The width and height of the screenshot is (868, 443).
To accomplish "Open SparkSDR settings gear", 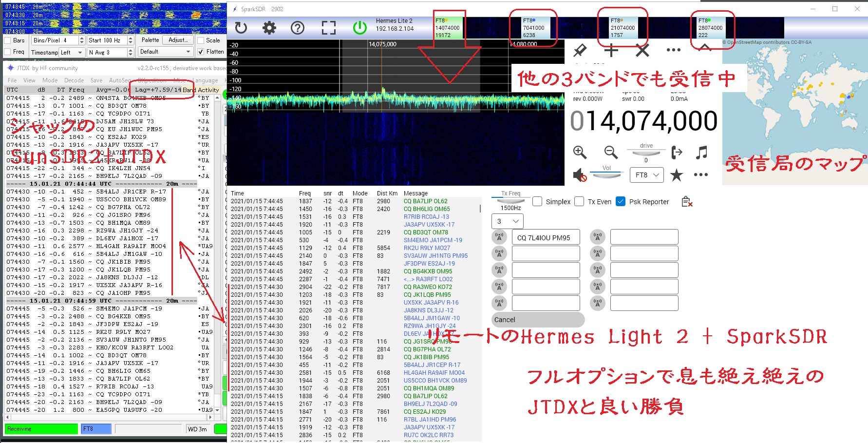I will [x=269, y=28].
